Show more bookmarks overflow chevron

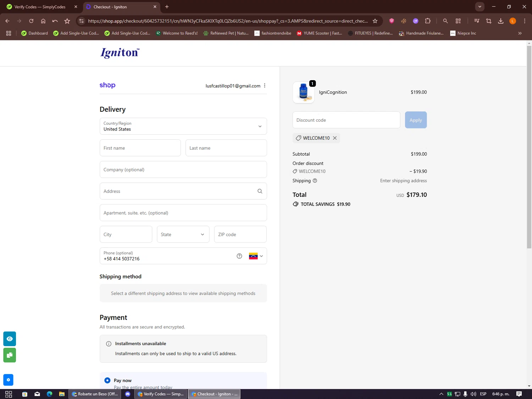[x=520, y=33]
